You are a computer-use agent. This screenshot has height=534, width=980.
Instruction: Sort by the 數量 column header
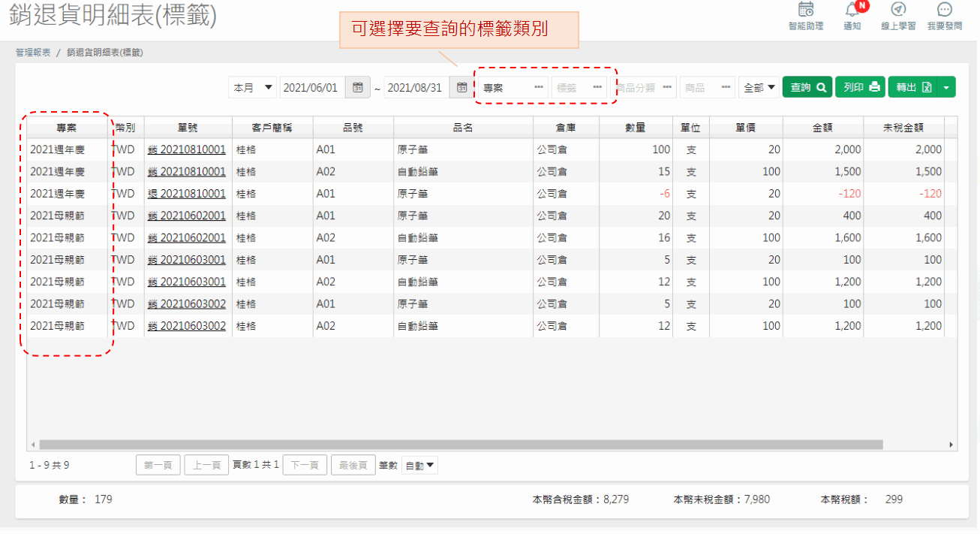click(x=636, y=128)
